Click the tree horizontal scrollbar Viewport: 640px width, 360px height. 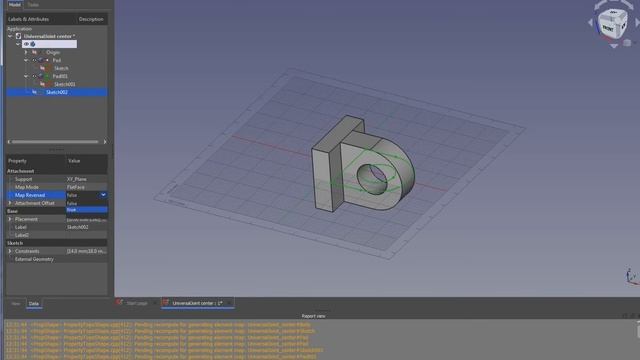(x=55, y=142)
